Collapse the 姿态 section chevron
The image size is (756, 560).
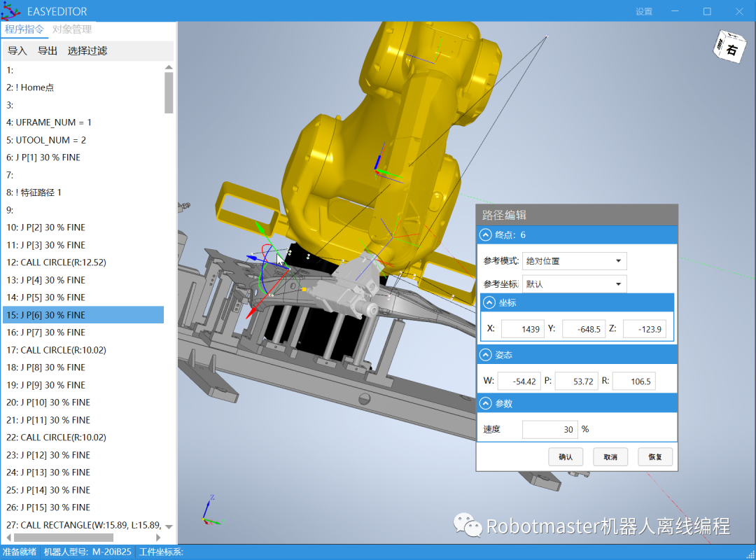pos(484,355)
